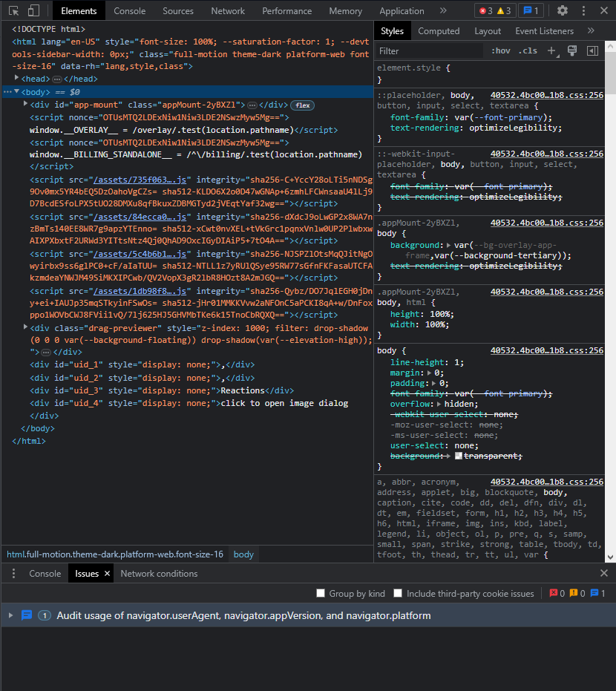Screen dimensions: 616x691
Task: Open the three-dot customize menu
Action: tap(583, 10)
